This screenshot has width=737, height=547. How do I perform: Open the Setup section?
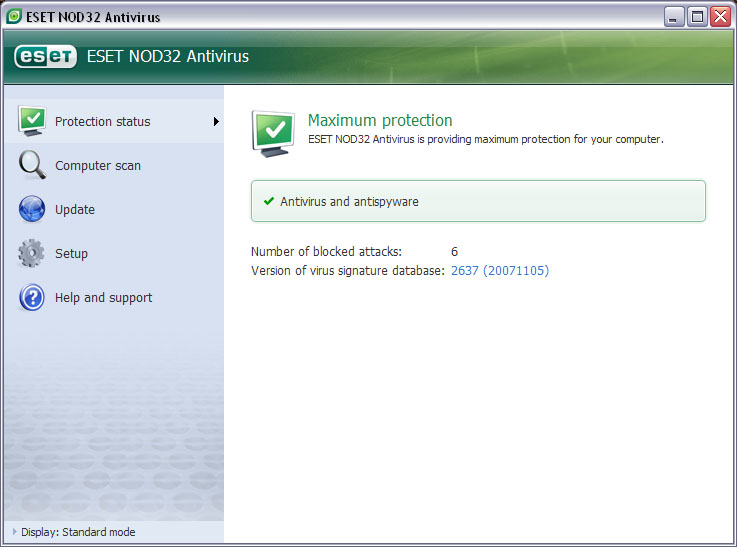[114, 254]
